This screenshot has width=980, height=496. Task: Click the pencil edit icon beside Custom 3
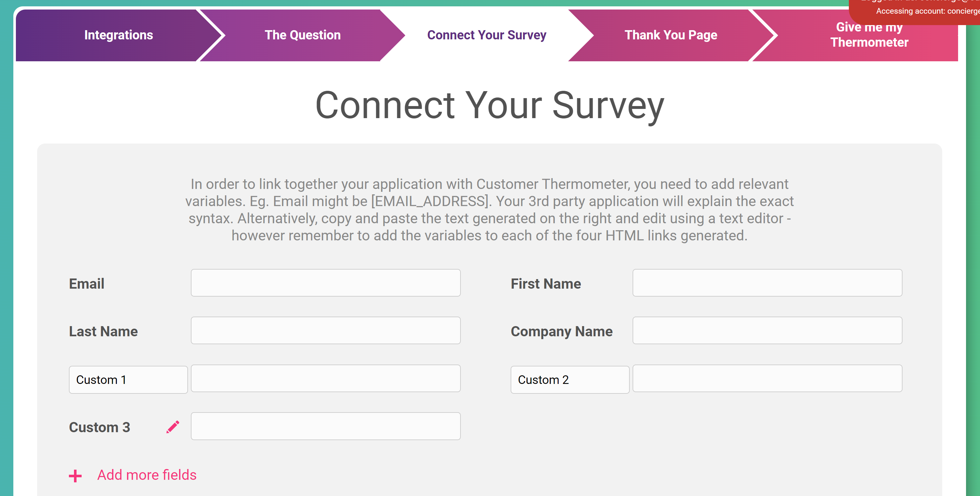pyautogui.click(x=173, y=427)
